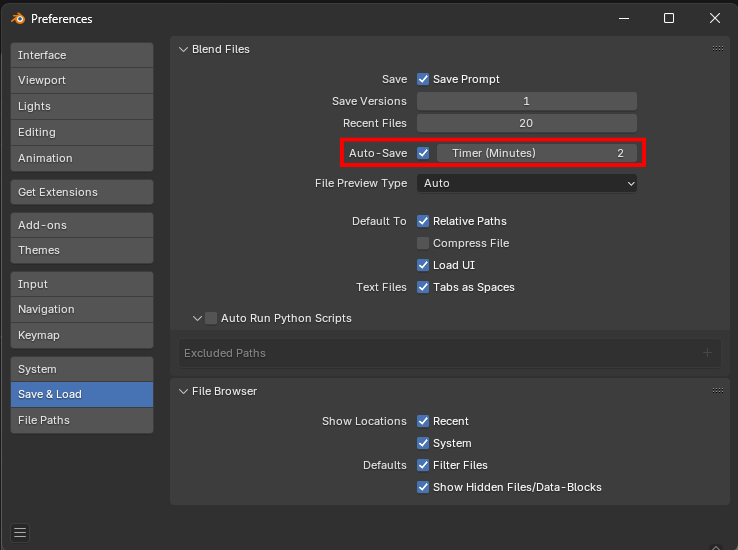
Task: Switch to the Input tab
Action: tap(82, 284)
